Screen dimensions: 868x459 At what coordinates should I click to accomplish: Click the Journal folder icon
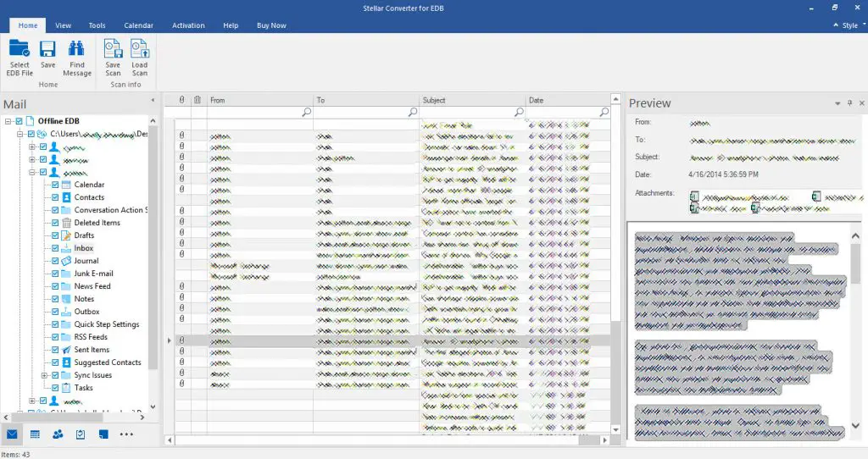(66, 261)
